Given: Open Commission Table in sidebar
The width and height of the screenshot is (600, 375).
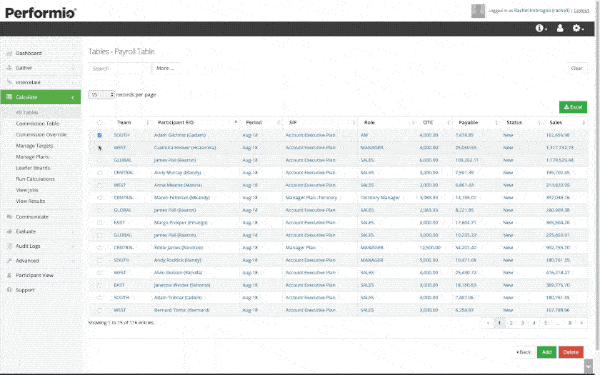Looking at the screenshot, I should click(x=37, y=124).
